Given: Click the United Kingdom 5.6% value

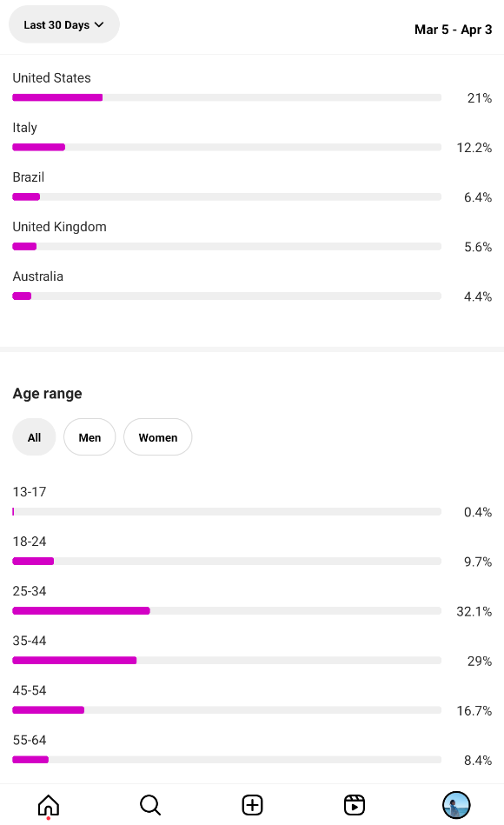Looking at the screenshot, I should 478,247.
